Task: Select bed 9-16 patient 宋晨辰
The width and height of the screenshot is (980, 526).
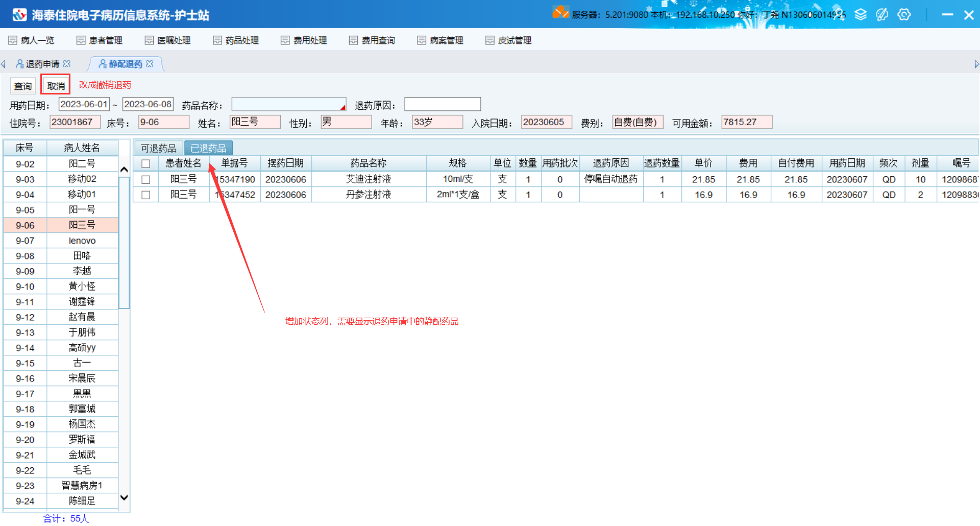Action: (x=61, y=378)
